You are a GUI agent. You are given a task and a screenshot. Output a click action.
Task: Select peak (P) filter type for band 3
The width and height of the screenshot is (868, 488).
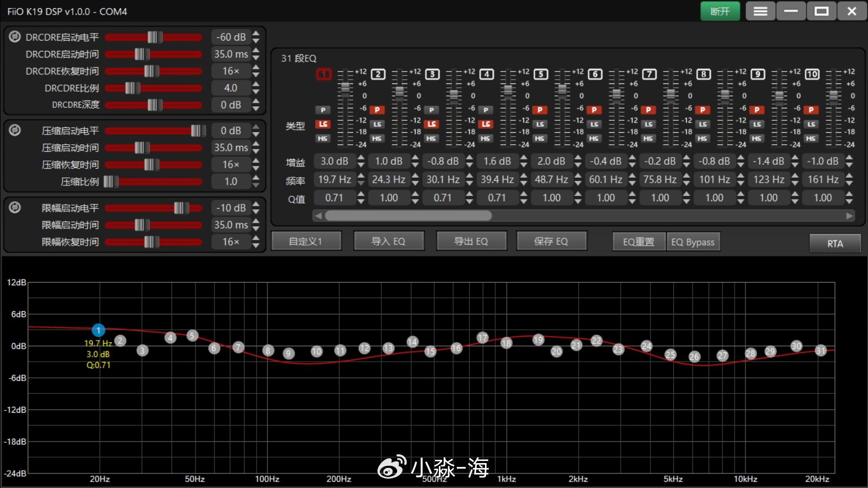tap(431, 110)
